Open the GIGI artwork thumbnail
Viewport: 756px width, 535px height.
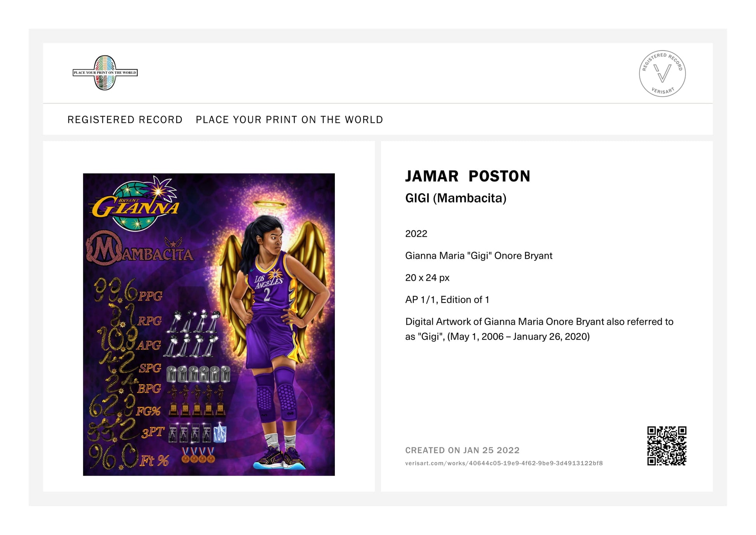209,324
